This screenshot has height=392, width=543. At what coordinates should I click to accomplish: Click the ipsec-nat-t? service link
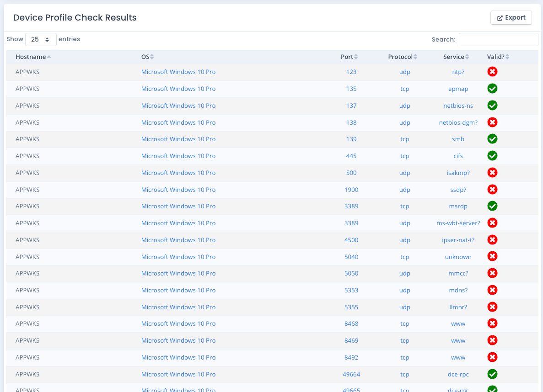tap(458, 240)
